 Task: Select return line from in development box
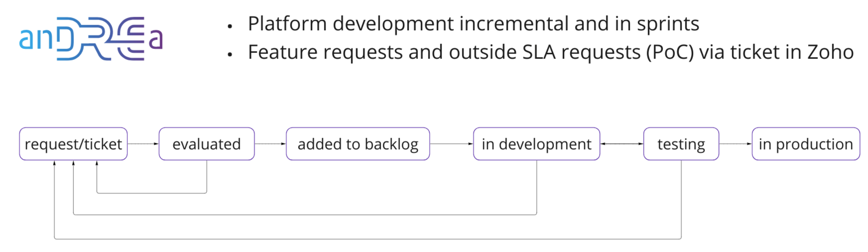(x=305, y=214)
